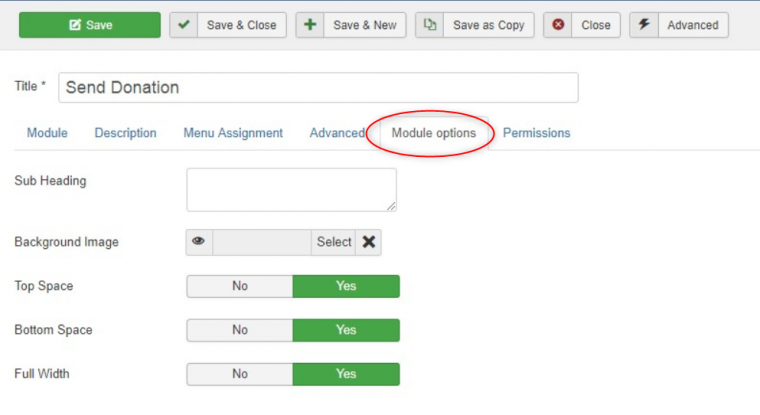This screenshot has height=415, width=760.
Task: Set Top Space to No
Action: coord(240,286)
